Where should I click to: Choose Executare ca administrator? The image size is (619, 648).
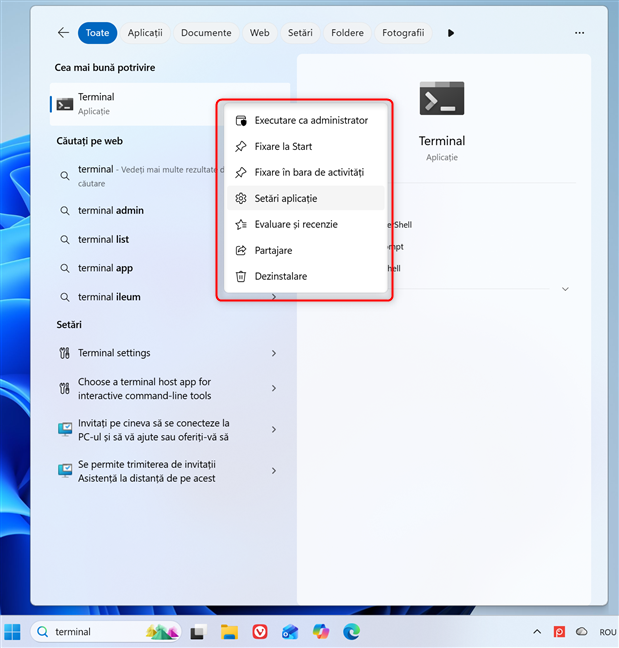[x=311, y=121]
